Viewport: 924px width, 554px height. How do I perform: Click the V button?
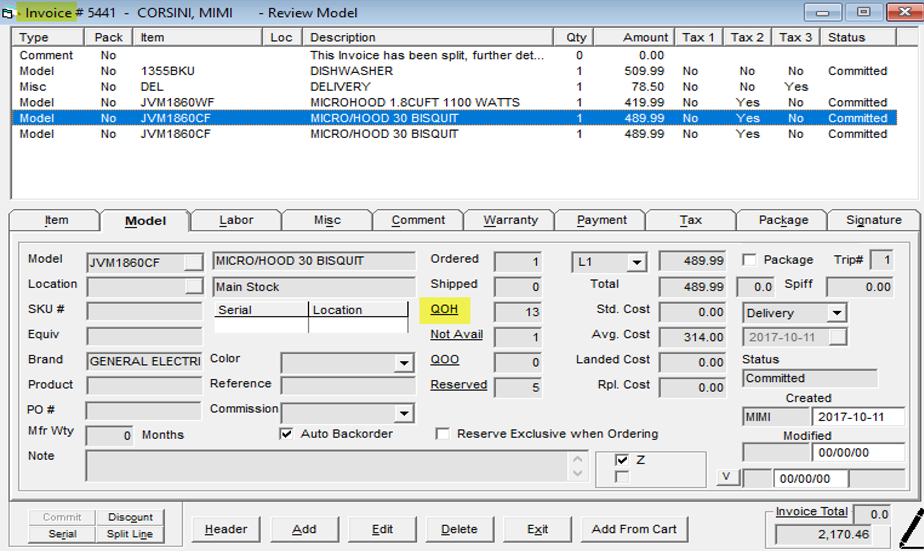click(x=727, y=477)
